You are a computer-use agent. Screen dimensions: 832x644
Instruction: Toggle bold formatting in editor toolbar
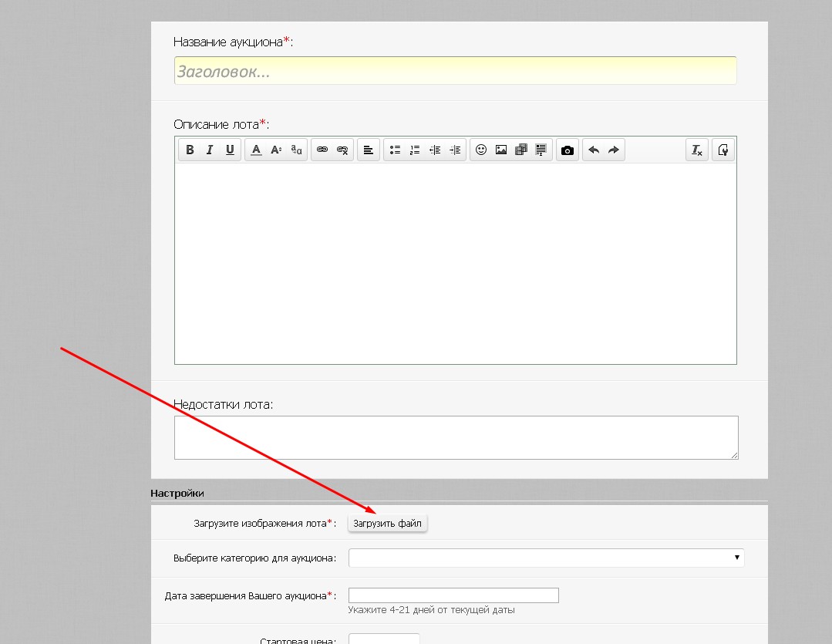point(190,150)
